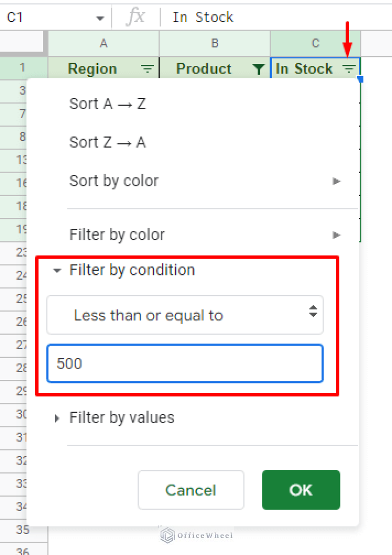Click the formula bar showing In Stock
The height and width of the screenshot is (555, 392).
click(x=276, y=17)
